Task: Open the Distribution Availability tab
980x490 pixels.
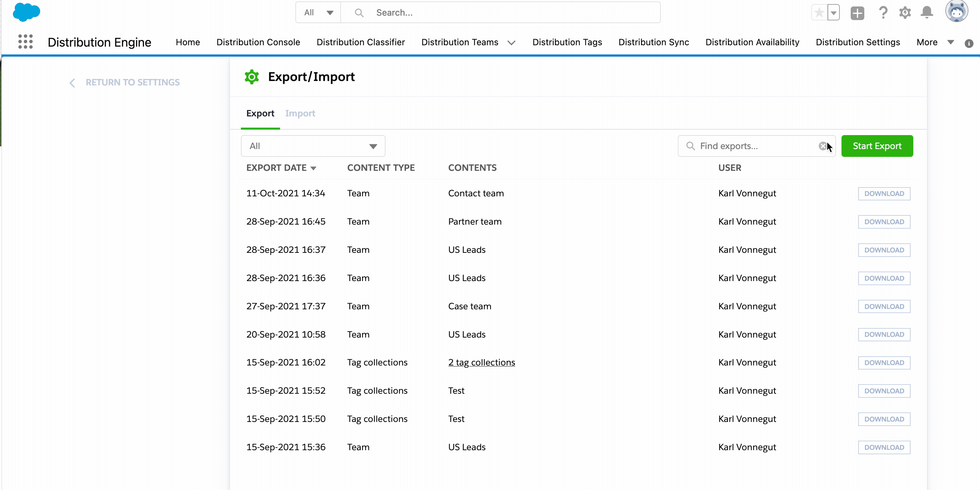Action: tap(752, 42)
